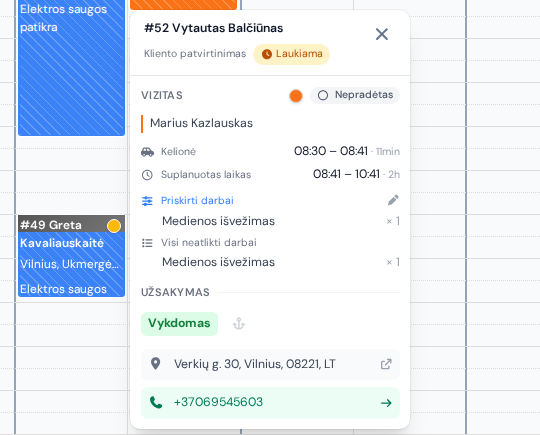Image resolution: width=540 pixels, height=435 pixels.
Task: Click the Kelionė label
Action: pos(178,152)
